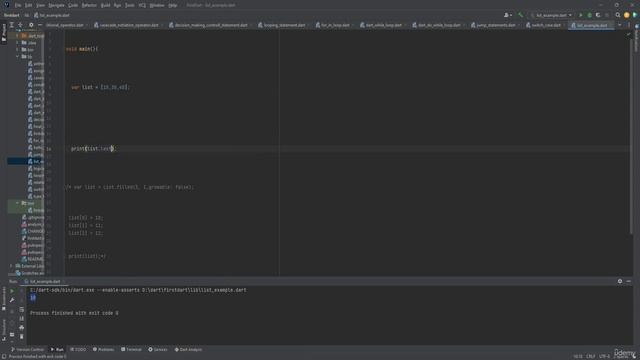Screen dimensions: 640x360
Task: Click list_example.dart in the breadcrumb bar
Action: point(52,15)
